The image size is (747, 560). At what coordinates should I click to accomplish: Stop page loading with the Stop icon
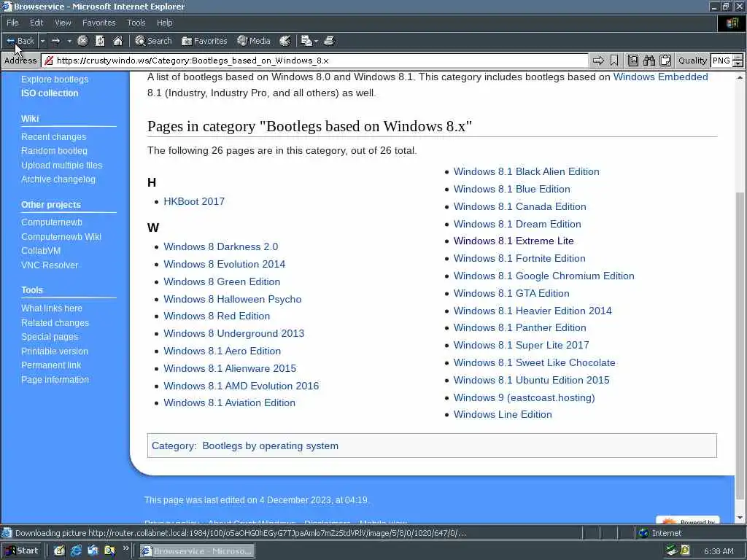coord(82,41)
